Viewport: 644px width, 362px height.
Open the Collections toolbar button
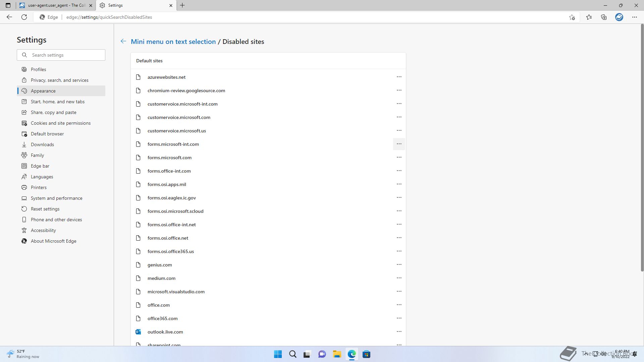[604, 17]
